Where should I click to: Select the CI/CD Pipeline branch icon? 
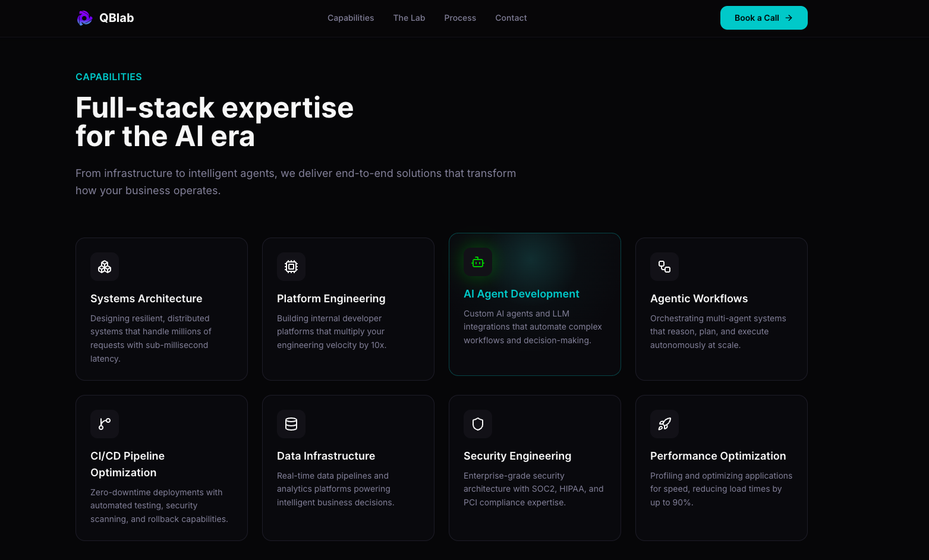(x=104, y=423)
